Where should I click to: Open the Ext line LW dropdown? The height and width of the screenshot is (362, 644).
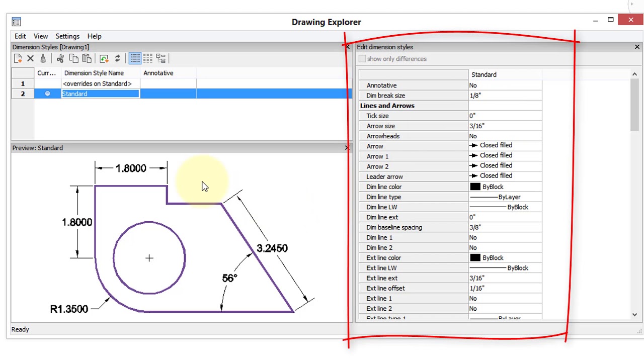coord(505,268)
